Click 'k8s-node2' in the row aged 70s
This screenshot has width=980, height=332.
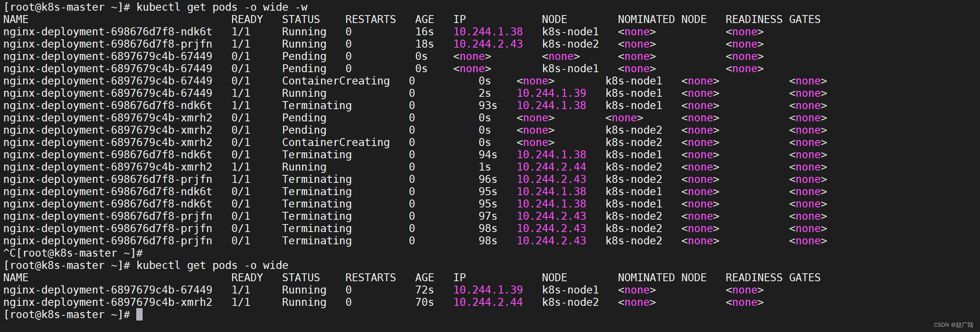(x=570, y=302)
